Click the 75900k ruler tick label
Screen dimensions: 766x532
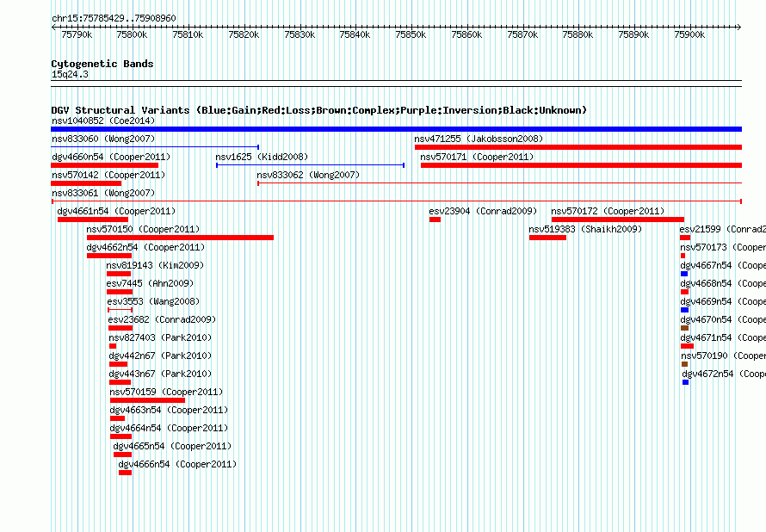pyautogui.click(x=689, y=34)
